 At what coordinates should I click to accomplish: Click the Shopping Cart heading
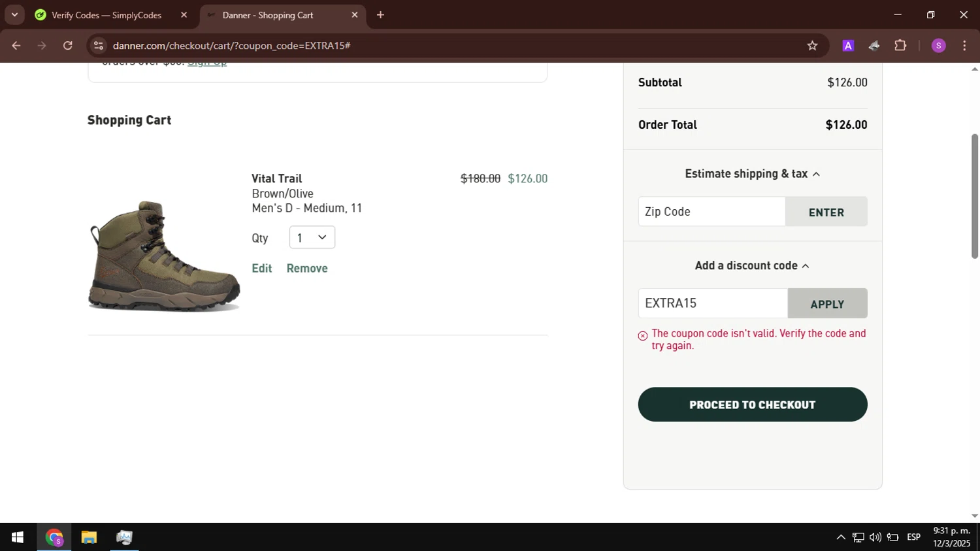pos(129,120)
